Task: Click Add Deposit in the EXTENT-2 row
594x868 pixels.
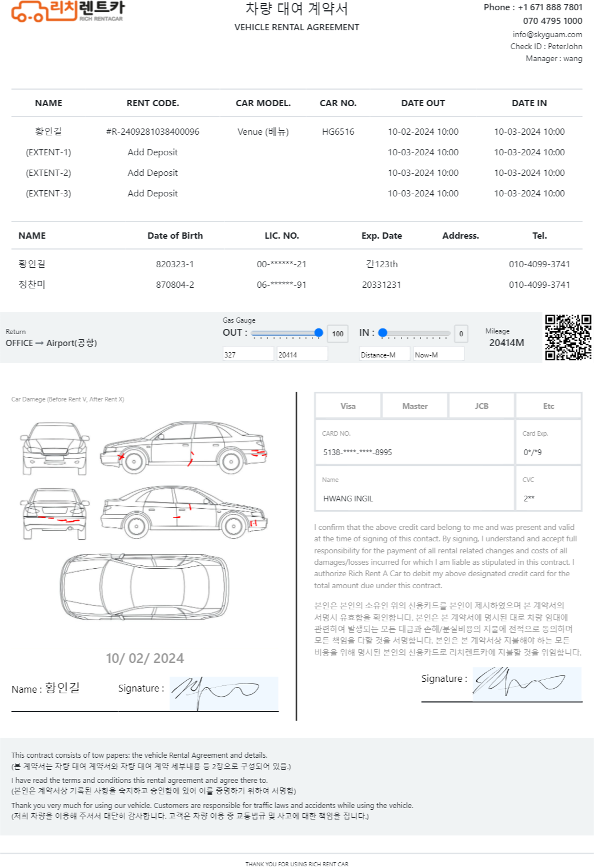Action: (x=152, y=173)
